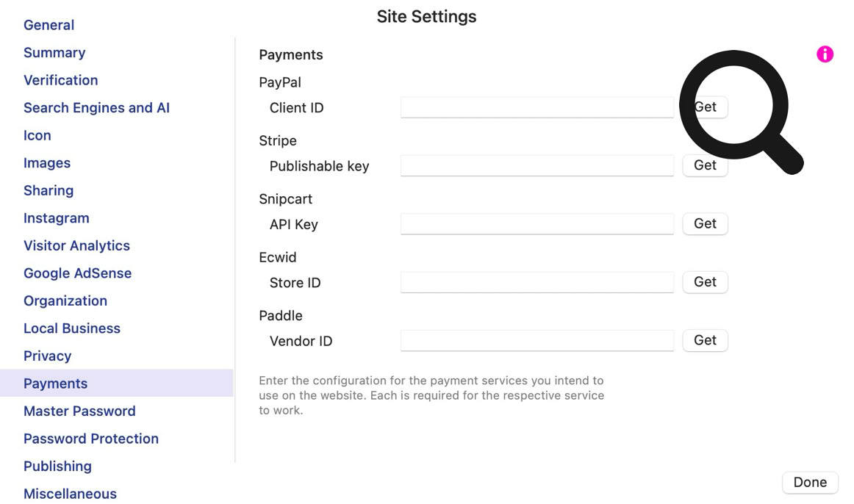Select the Snipcart API Key input

click(x=537, y=224)
